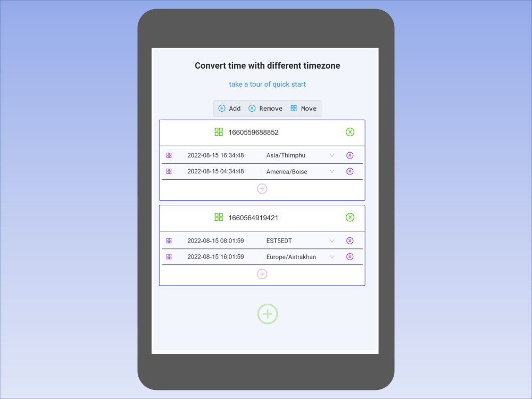Click the date field 2022-08-15 16:01:59

[x=215, y=256]
